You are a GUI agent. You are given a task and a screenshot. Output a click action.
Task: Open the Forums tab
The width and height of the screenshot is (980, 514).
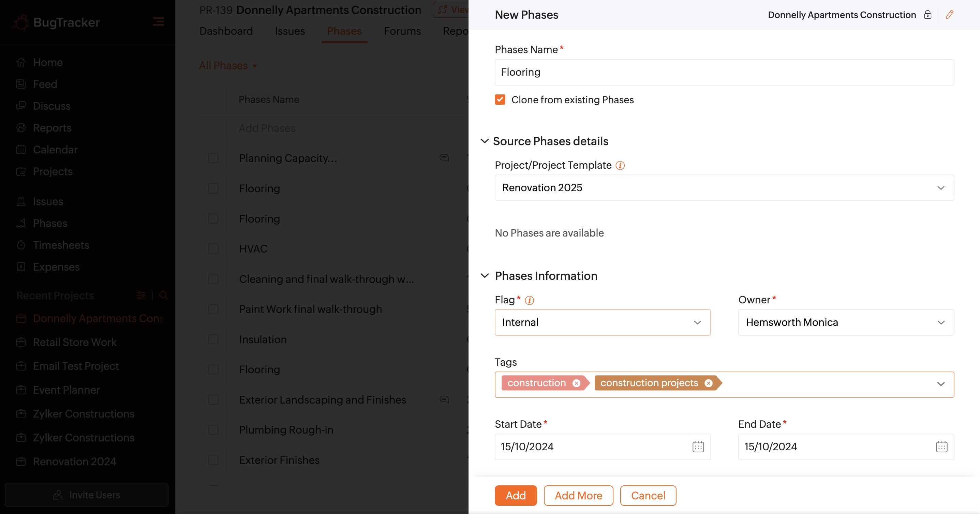pyautogui.click(x=402, y=31)
